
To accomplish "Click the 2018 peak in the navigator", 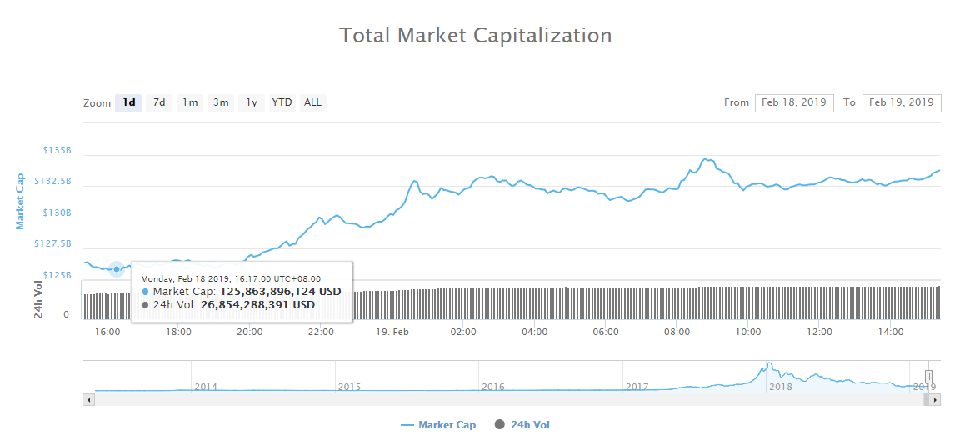I will coord(769,365).
